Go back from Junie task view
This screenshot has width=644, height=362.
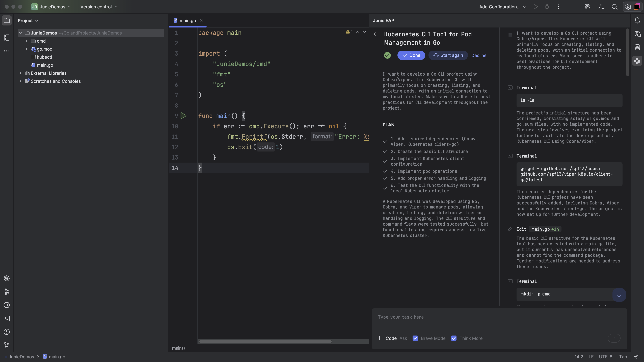coord(376,34)
